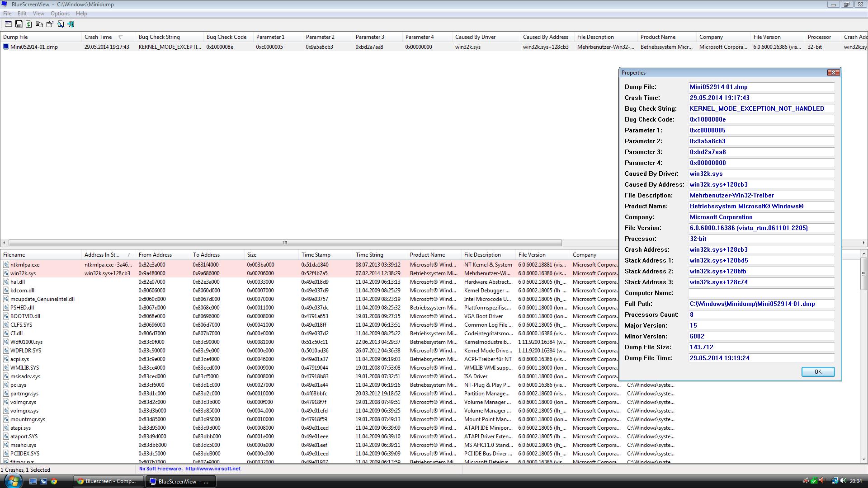Select the Mini052914-01.dmp crash row
This screenshot has width=868, height=488.
pos(34,47)
